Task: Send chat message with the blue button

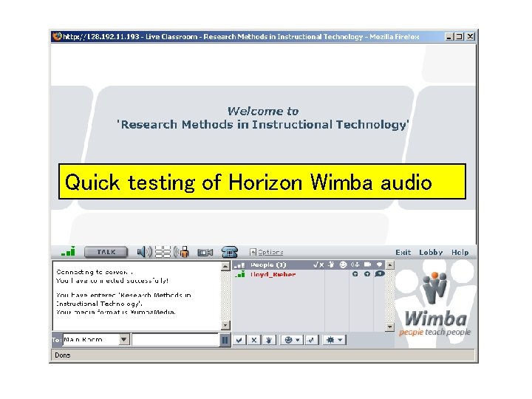Action: point(225,340)
